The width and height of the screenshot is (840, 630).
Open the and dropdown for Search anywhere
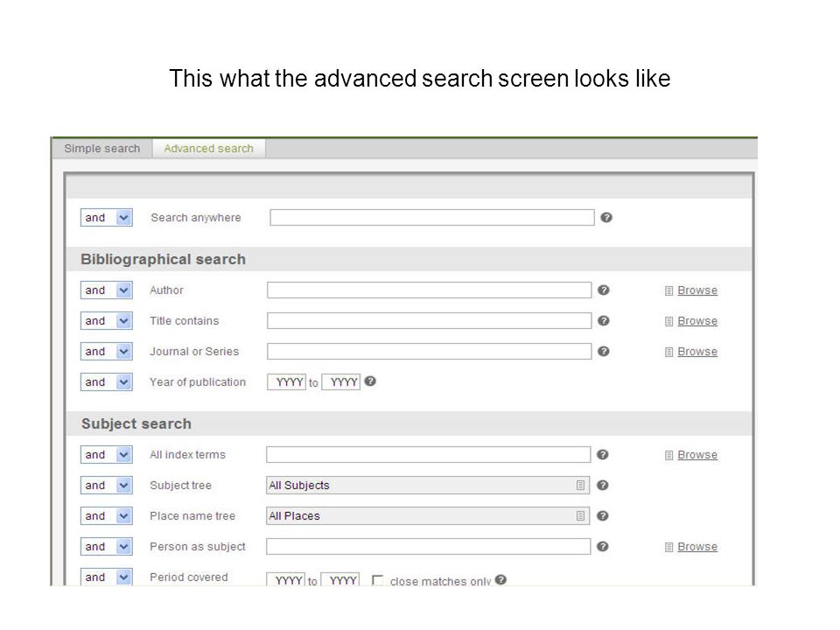[106, 218]
